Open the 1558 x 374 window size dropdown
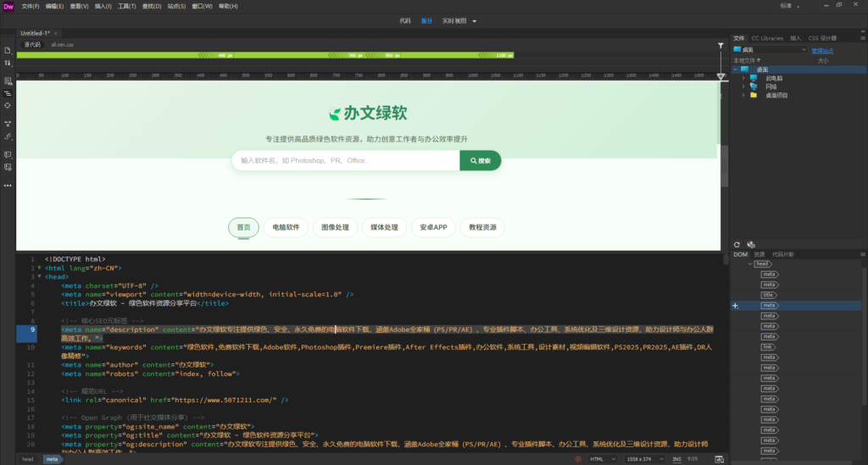Viewport: 868px width, 465px height. (x=645, y=459)
